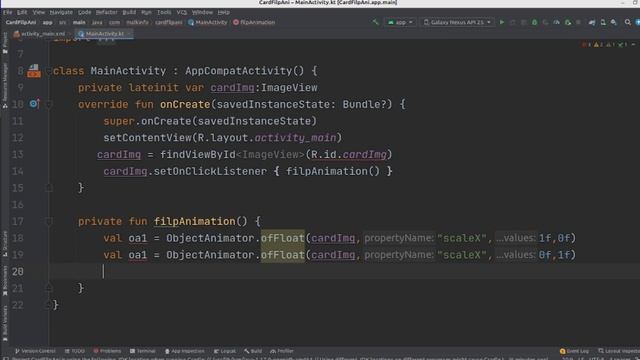Open the Galaxy Nexus API 25 device dropdown

457,22
